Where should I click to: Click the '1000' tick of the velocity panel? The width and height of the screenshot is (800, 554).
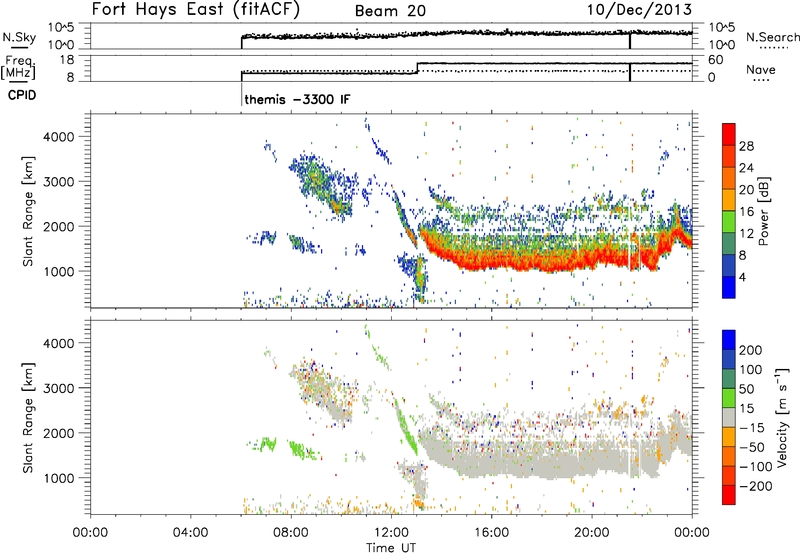[x=58, y=478]
